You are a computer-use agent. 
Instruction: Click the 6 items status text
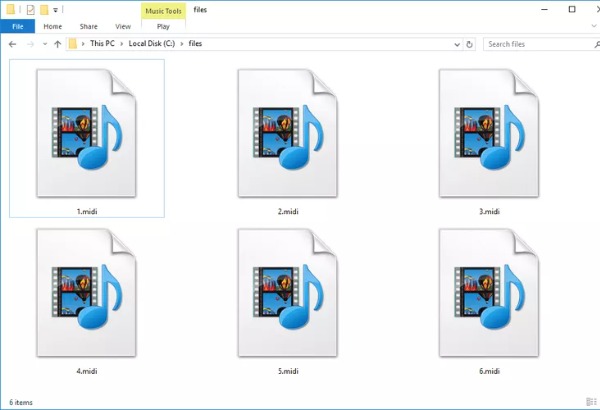point(21,402)
